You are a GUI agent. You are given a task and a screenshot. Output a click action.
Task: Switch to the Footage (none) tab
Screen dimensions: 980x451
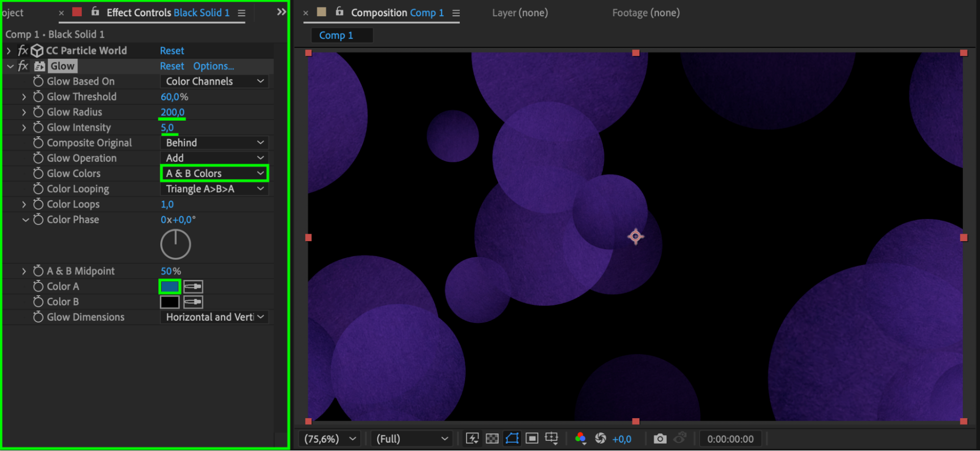click(646, 13)
